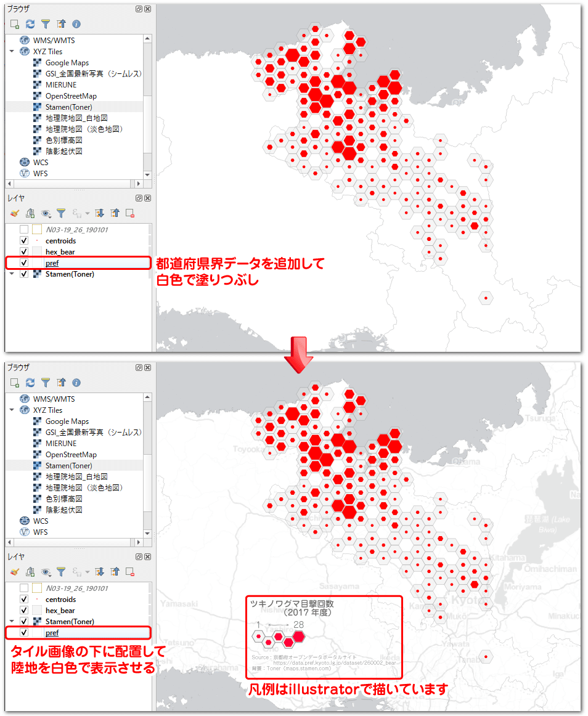
Task: Click scroll-down arrow of upper Browser tree scrollbar
Action: (x=147, y=174)
